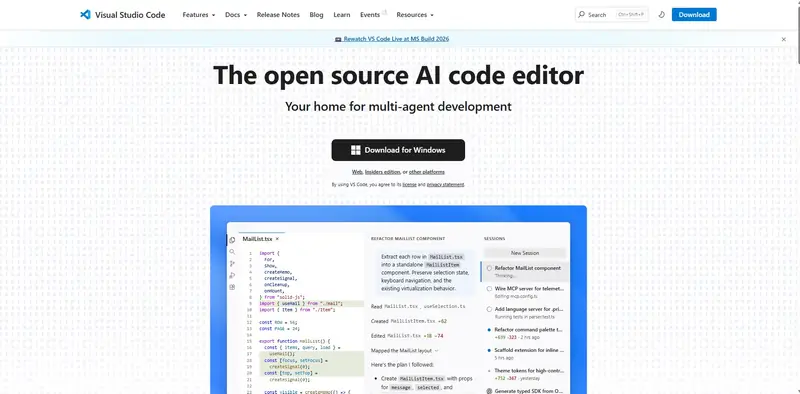Open the Insiders edition link
This screenshot has width=800, height=394.
point(383,172)
